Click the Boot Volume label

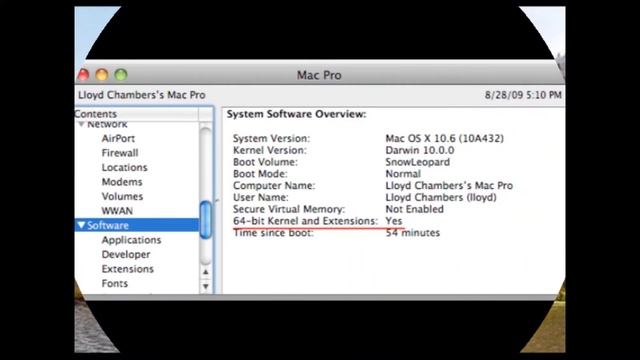coord(265,162)
